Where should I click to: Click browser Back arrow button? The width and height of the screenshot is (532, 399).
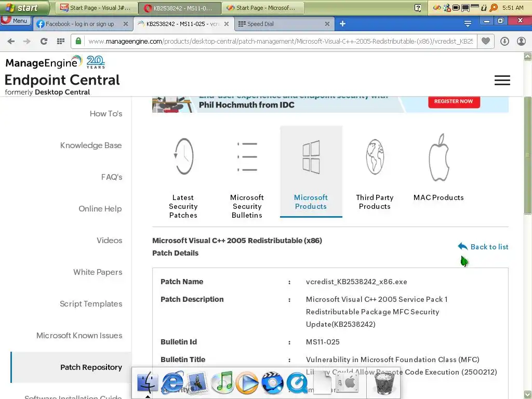coord(11,42)
